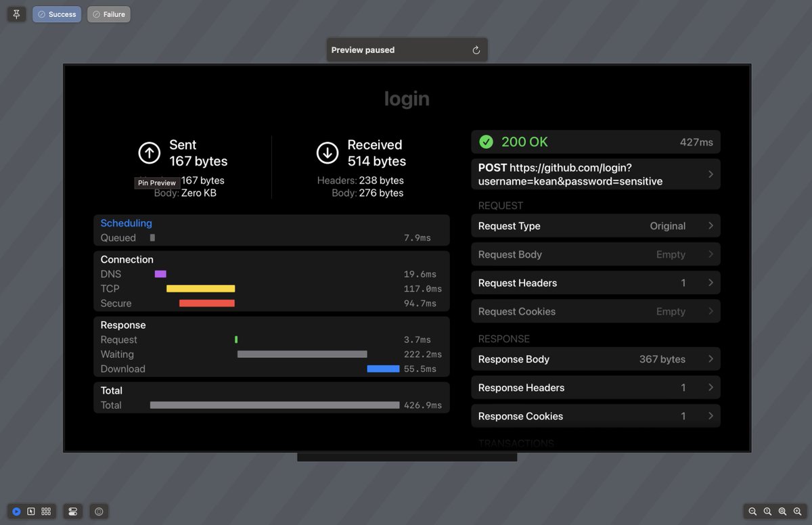
Task: Expand the Response Body chevron
Action: coord(710,359)
